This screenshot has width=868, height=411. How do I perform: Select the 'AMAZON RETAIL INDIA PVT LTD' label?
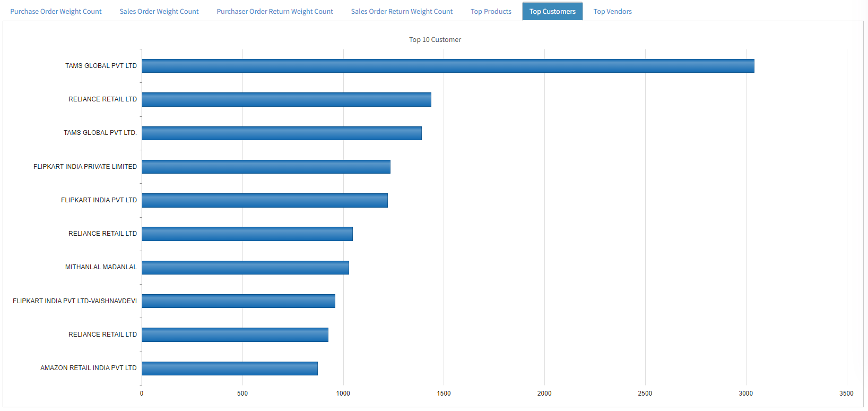89,368
